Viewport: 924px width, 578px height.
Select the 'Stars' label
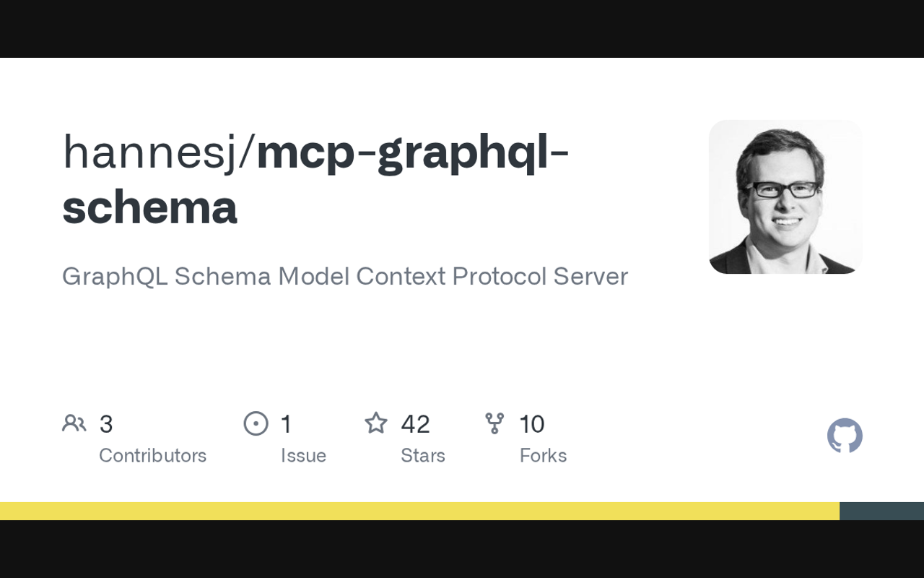point(423,455)
